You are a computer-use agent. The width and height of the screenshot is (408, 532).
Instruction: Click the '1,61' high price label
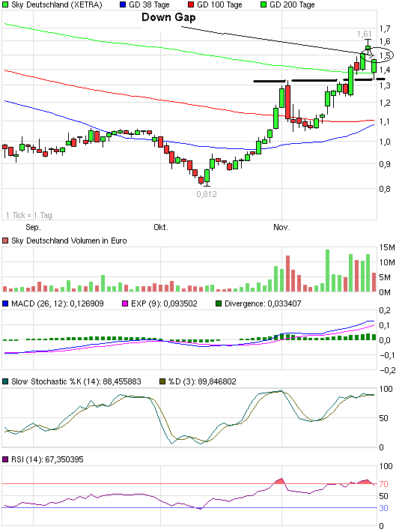365,34
